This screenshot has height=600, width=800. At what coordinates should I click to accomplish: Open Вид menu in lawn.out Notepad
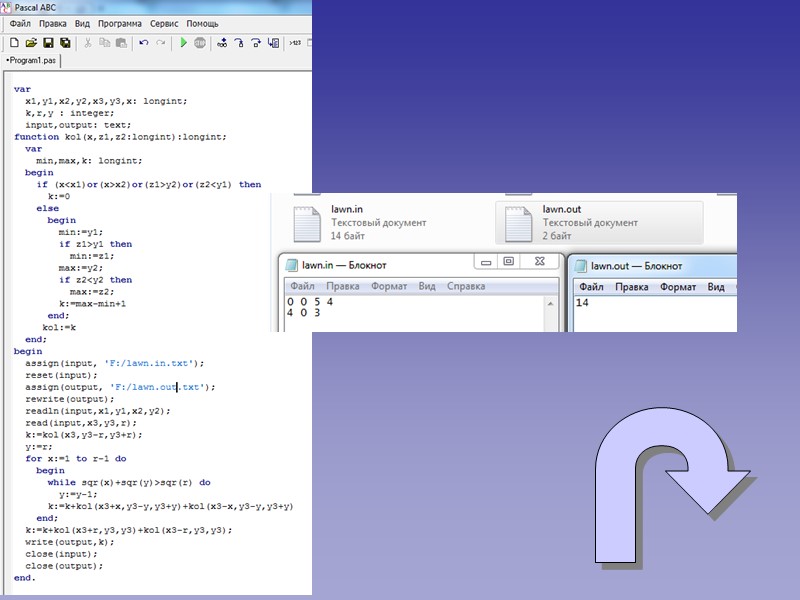(x=716, y=287)
